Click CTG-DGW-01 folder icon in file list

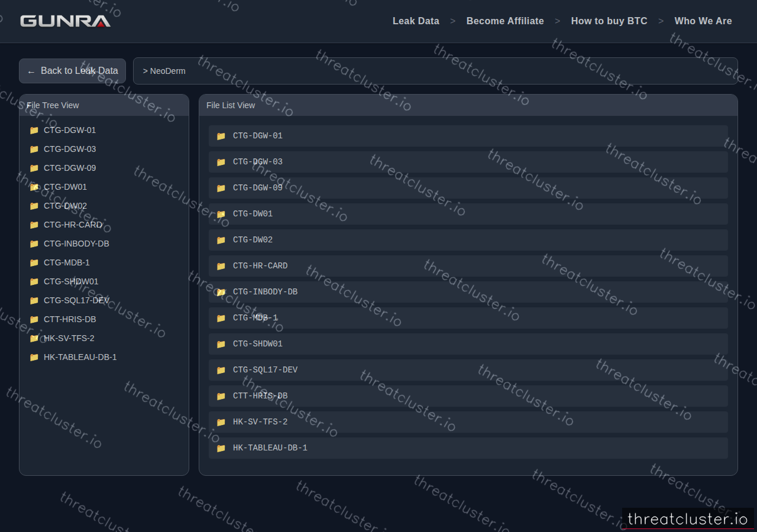click(221, 136)
